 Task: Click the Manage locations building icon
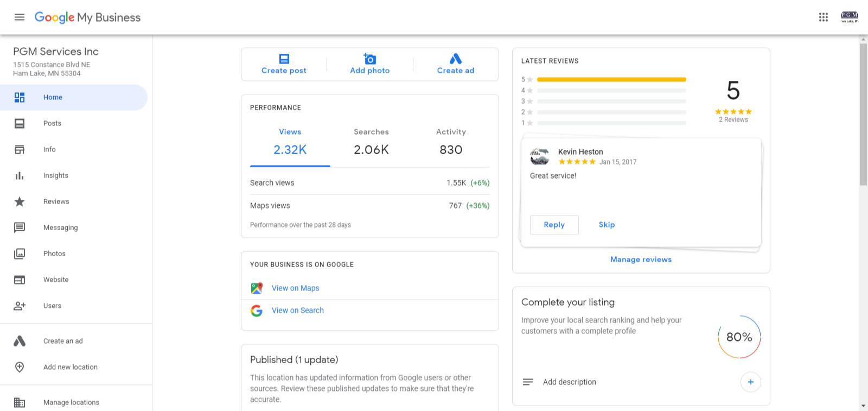(x=20, y=402)
